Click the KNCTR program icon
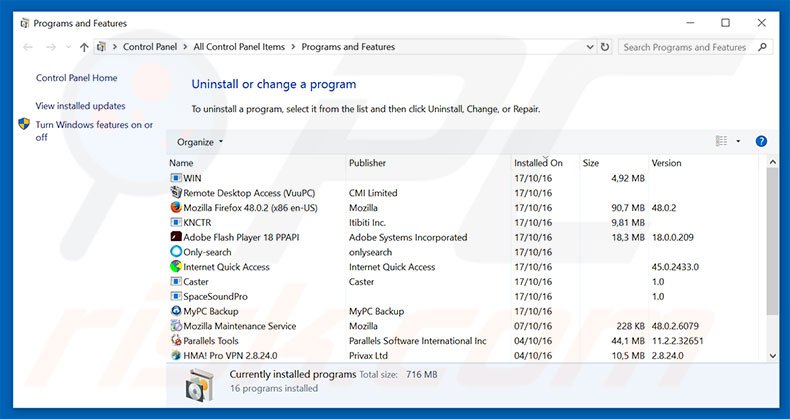The height and width of the screenshot is (419, 790). [176, 222]
